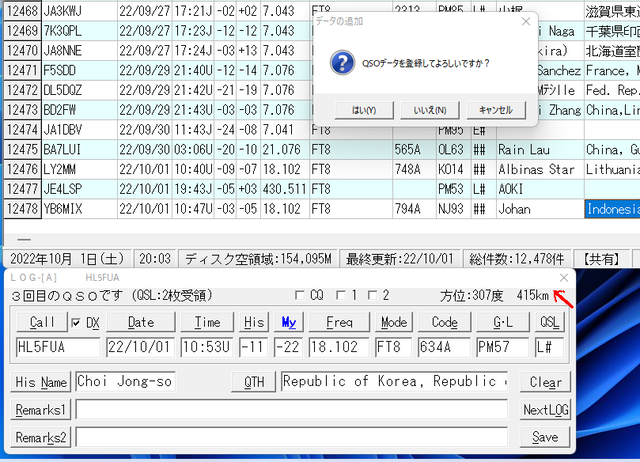Click the QTH field Republic of Korea

point(394,382)
